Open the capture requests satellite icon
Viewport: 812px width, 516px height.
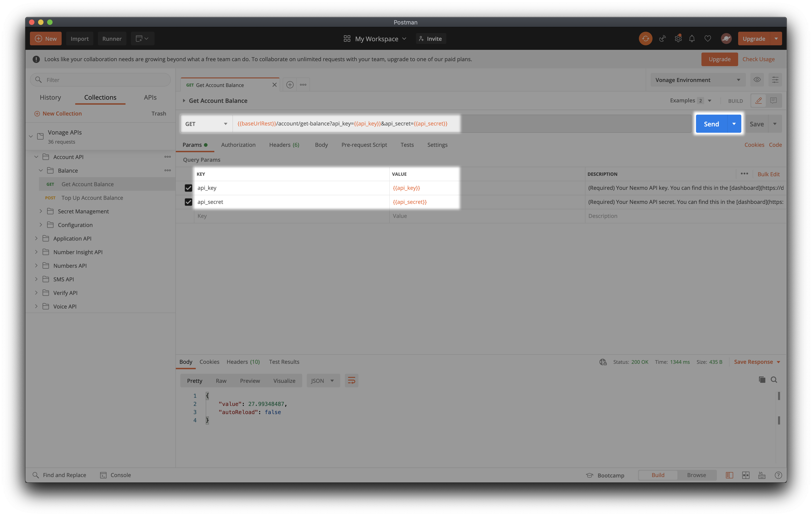pyautogui.click(x=662, y=39)
